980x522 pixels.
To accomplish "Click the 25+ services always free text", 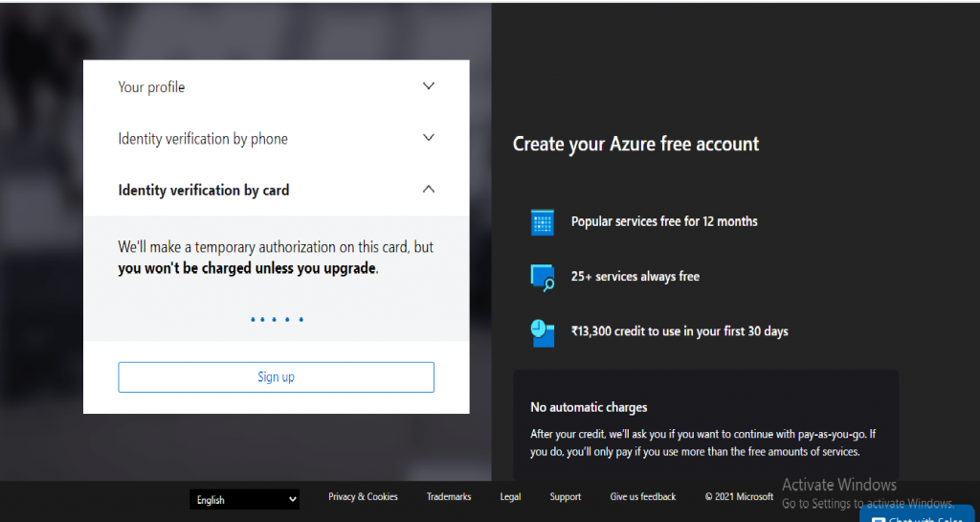I will pos(635,276).
